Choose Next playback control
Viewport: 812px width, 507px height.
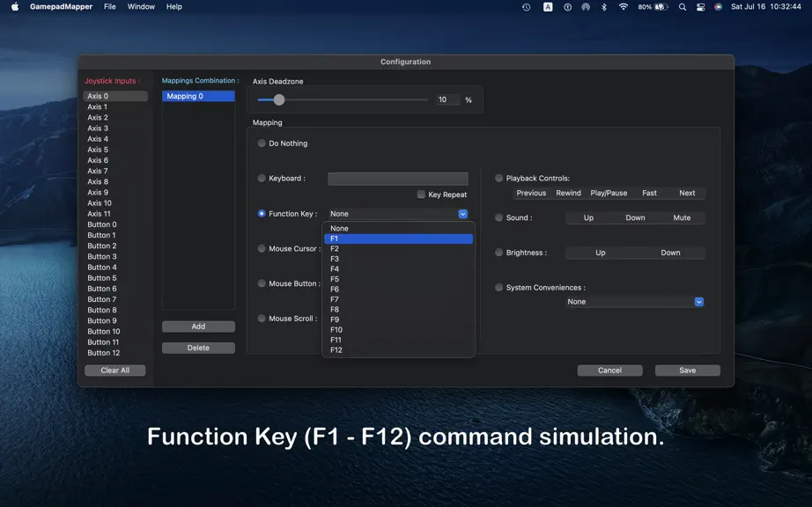pos(687,193)
